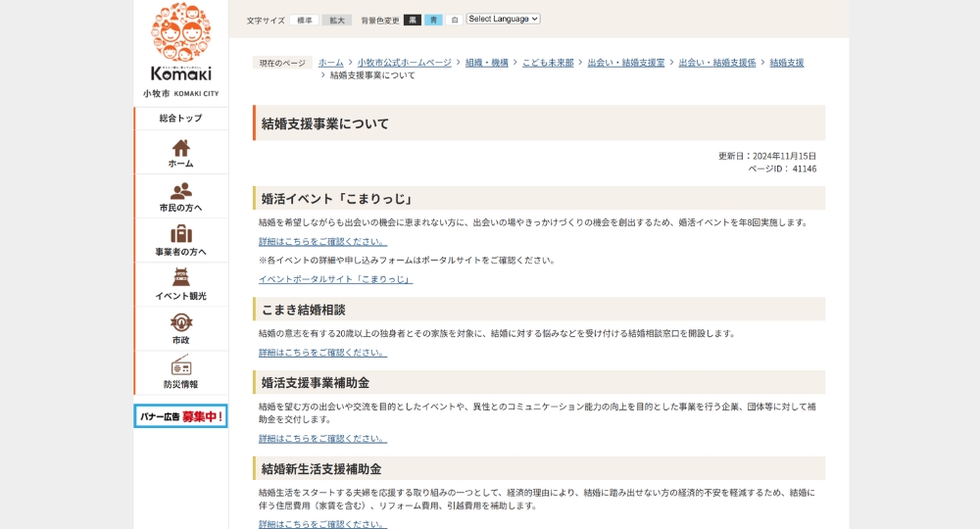Open イベントポータルサイト「こまりっじ」 link
This screenshot has width=980, height=529.
tap(335, 279)
